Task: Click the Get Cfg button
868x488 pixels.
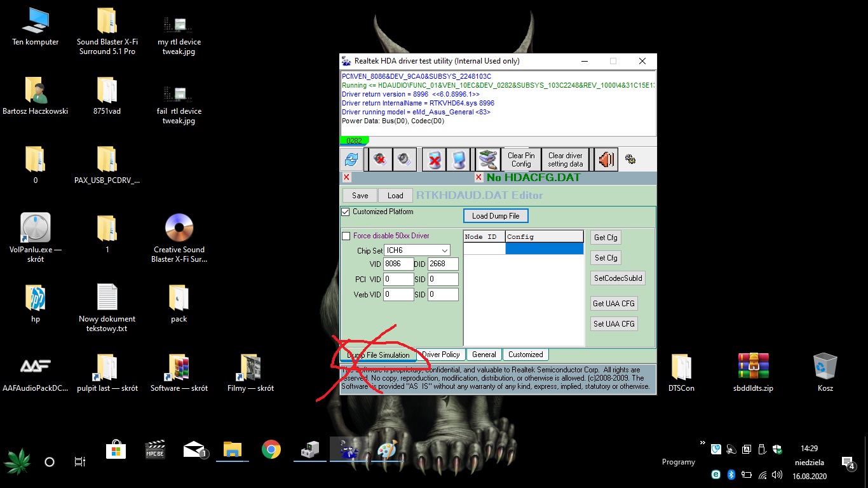Action: [x=606, y=238]
